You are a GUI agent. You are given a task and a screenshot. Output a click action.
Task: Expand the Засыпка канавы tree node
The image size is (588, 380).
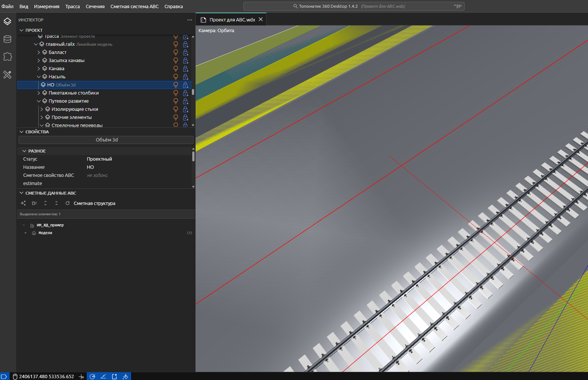(39, 61)
